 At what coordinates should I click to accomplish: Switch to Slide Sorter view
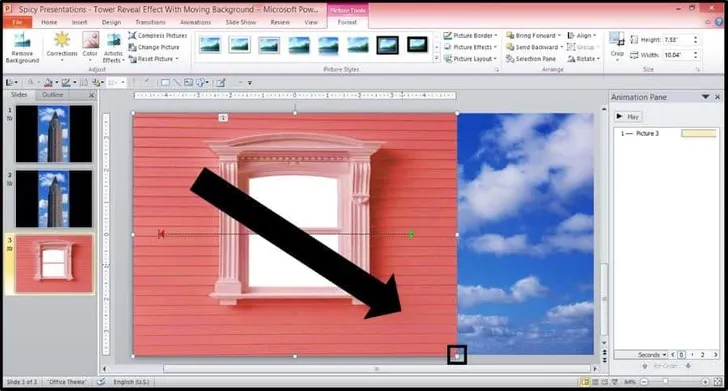point(595,382)
